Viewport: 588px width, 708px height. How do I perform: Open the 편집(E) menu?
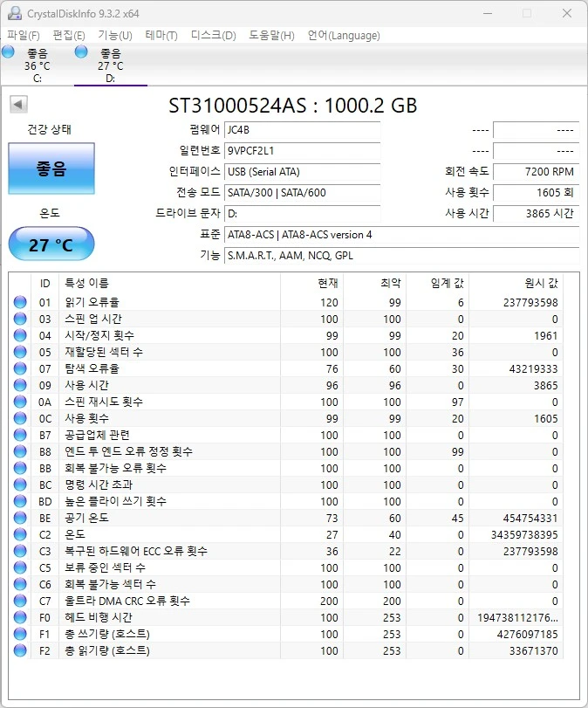click(x=69, y=35)
